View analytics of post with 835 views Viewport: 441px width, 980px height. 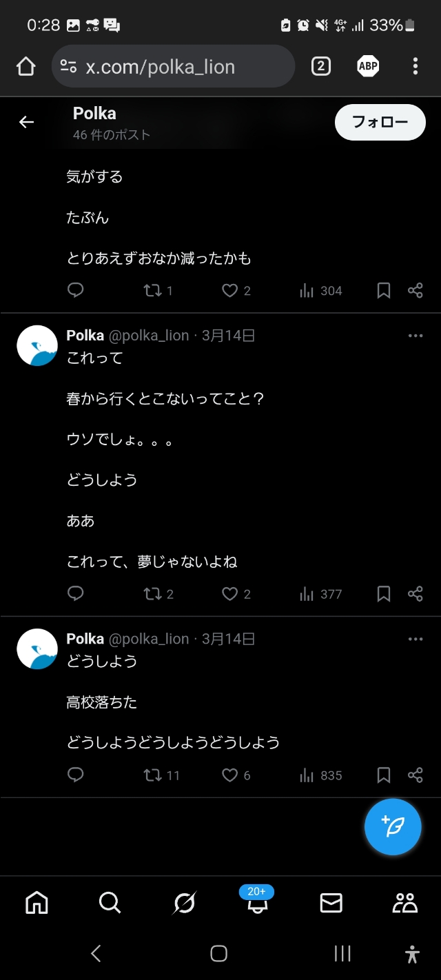point(320,775)
